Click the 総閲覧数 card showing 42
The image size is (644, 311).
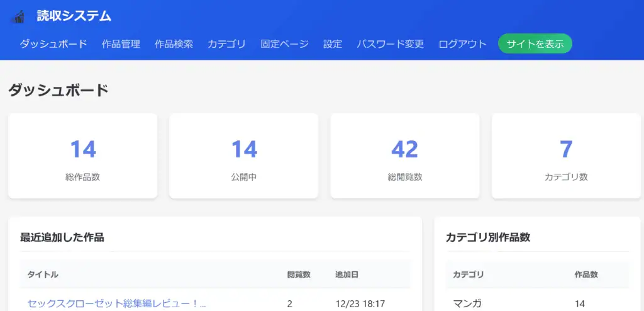405,156
